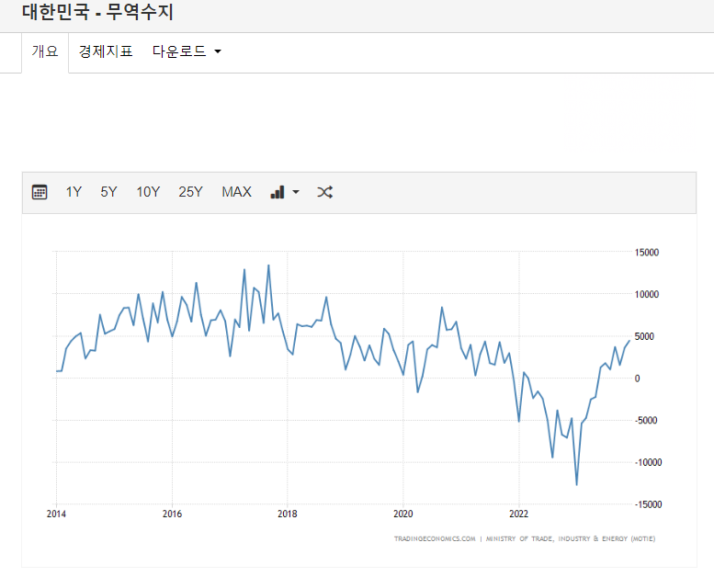Click the 대한민국 - 무역수지 page title
Viewport: 714px width, 588px height.
pyautogui.click(x=97, y=12)
